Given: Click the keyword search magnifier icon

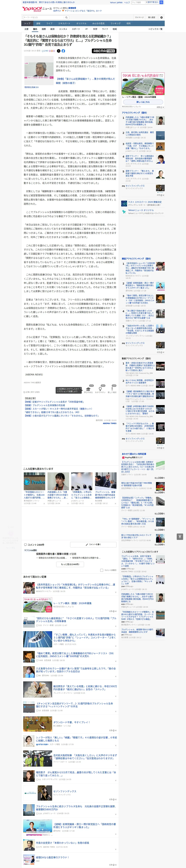Looking at the screenshot, I should (66, 18).
